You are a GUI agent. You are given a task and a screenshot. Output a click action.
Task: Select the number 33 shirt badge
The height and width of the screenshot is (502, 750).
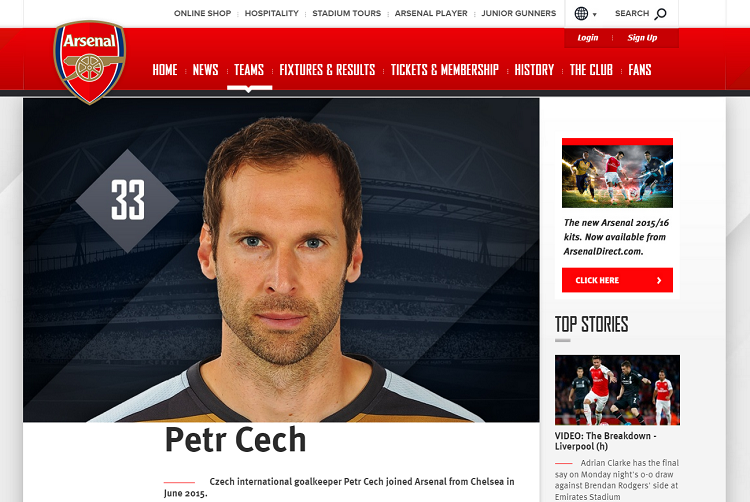coord(127,200)
